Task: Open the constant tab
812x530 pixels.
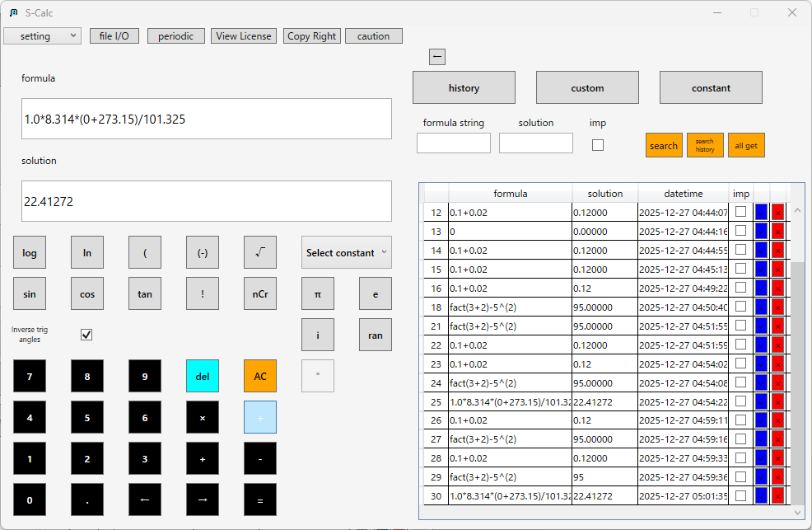Action: point(711,87)
